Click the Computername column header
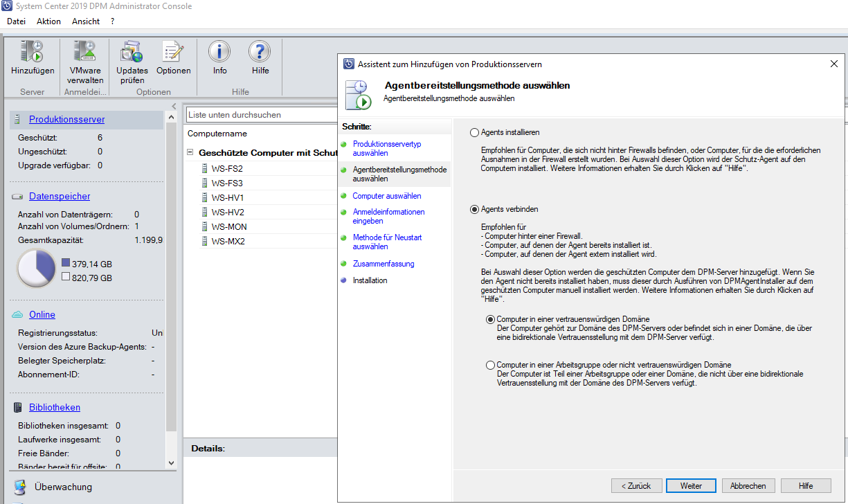848x504 pixels. click(217, 134)
